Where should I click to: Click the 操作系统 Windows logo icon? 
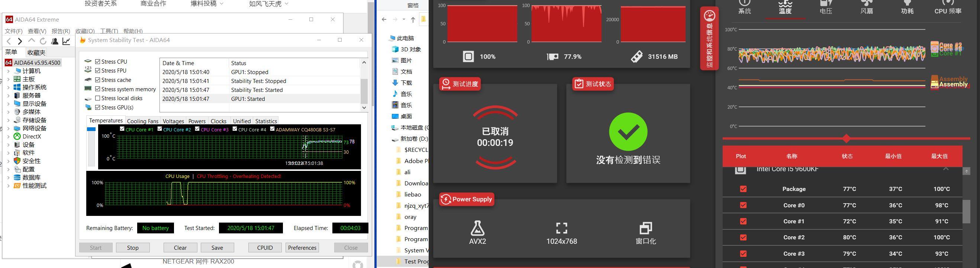tap(17, 87)
